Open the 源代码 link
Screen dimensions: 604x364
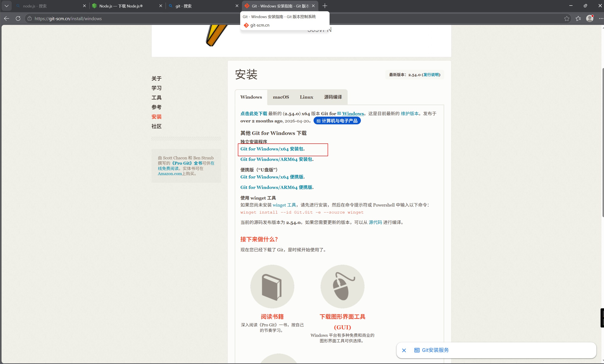(375, 222)
